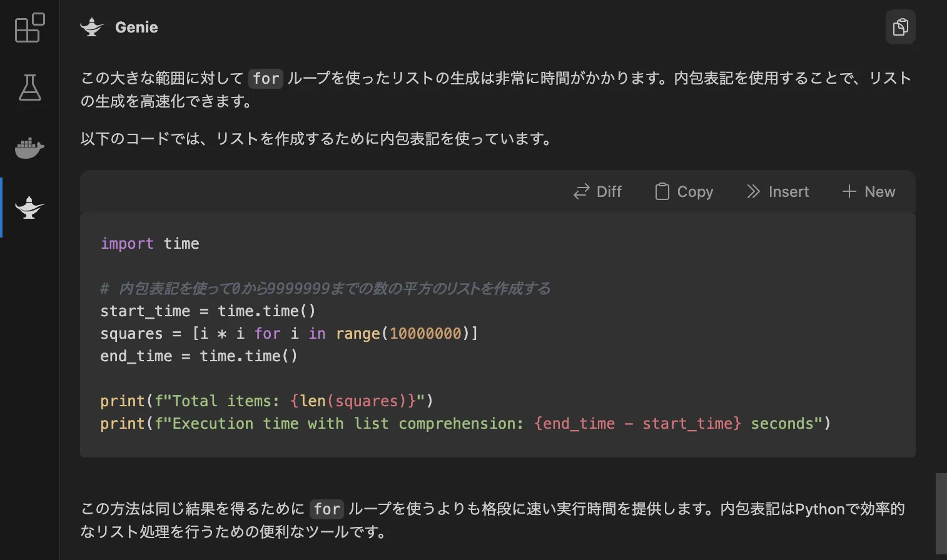Image resolution: width=947 pixels, height=560 pixels.
Task: Select the active Genie lamp view in activity bar
Action: (28, 207)
